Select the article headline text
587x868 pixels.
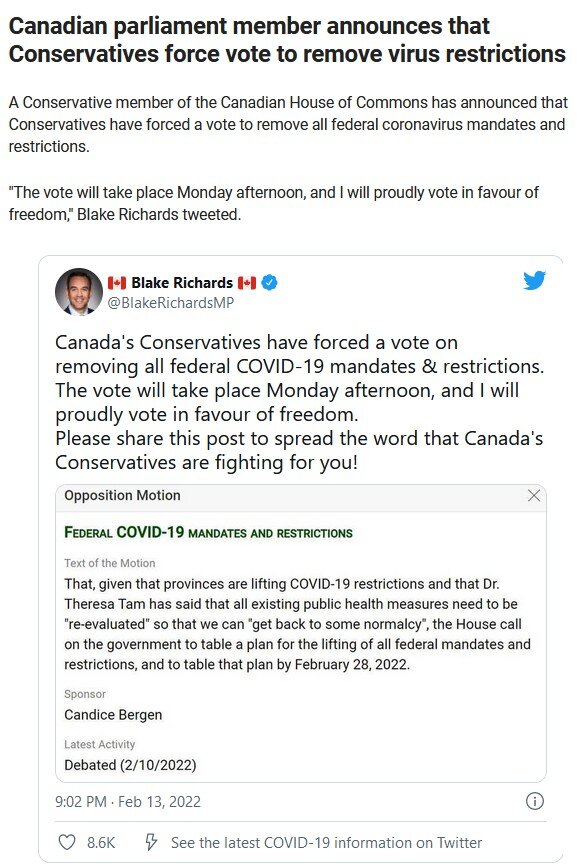[287, 40]
